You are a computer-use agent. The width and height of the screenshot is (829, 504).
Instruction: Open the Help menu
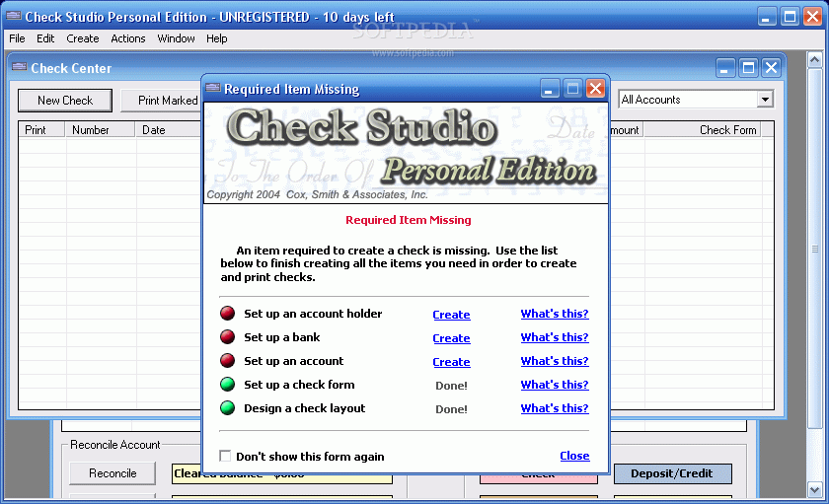click(x=217, y=38)
